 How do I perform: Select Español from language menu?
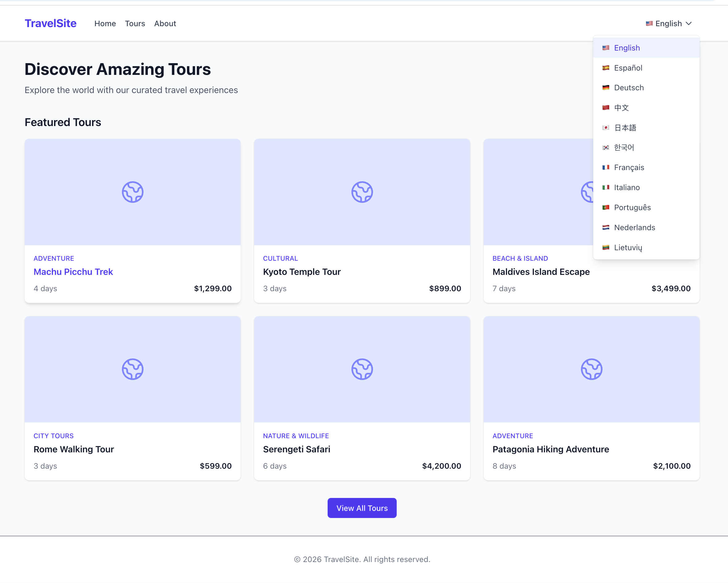[x=628, y=68]
